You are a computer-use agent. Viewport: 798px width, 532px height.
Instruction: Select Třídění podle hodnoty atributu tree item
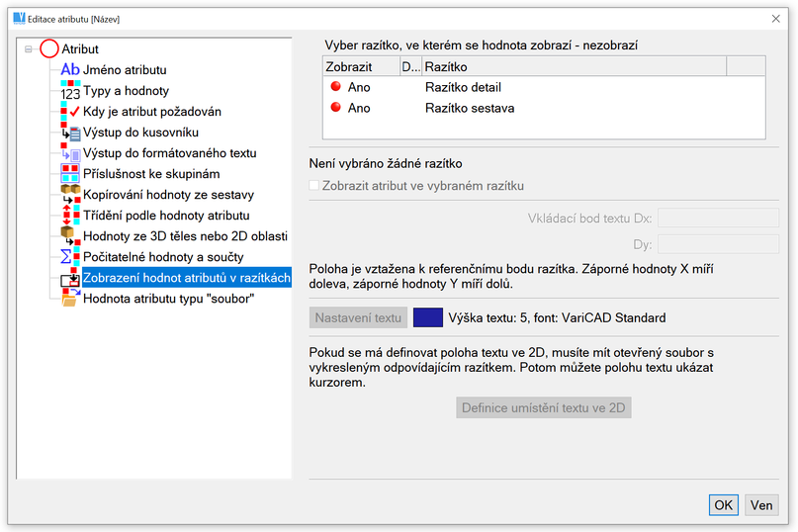click(x=166, y=216)
